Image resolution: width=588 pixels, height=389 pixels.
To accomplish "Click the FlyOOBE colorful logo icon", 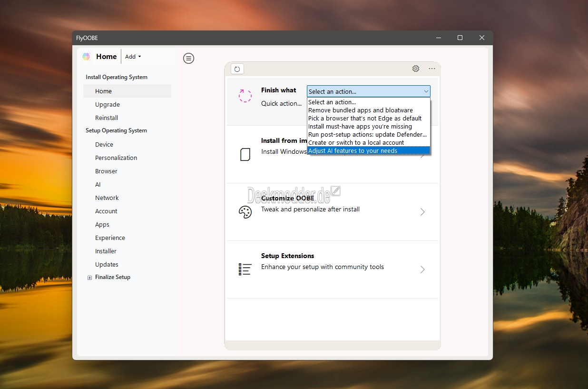I will pos(86,57).
